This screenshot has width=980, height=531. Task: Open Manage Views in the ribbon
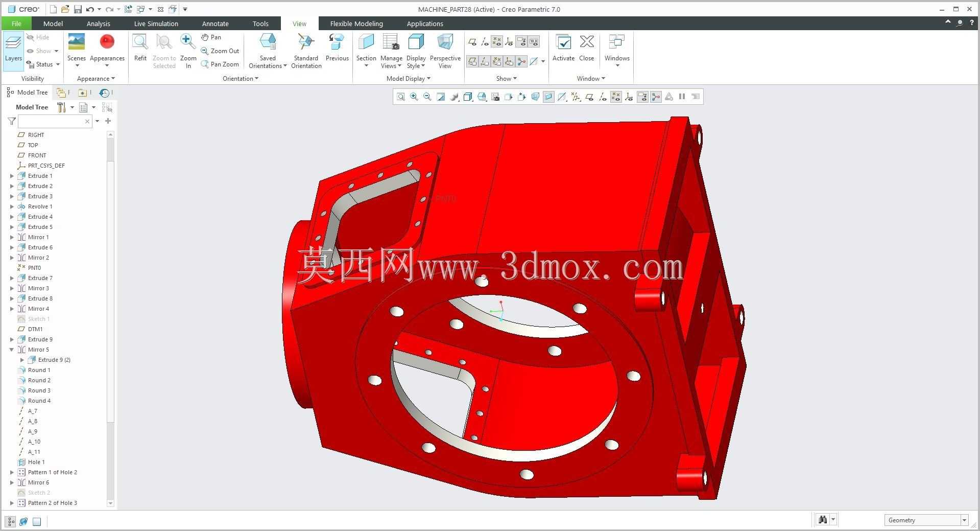click(x=391, y=51)
